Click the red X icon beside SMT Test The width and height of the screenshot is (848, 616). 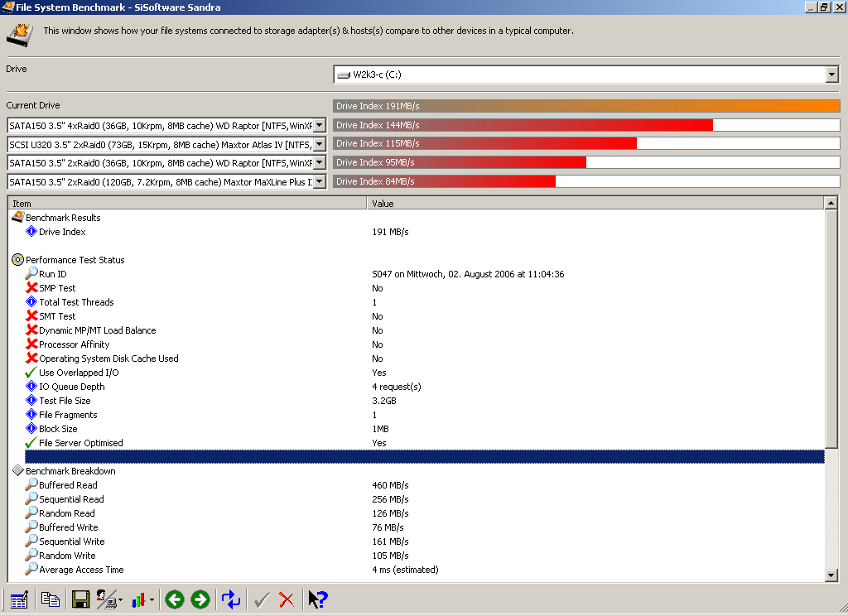(x=31, y=315)
